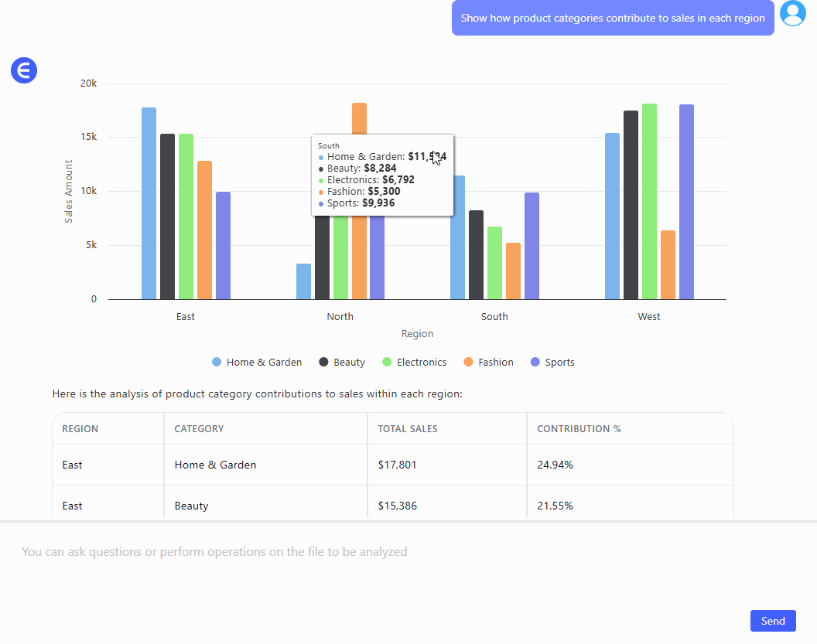This screenshot has width=817, height=644.
Task: Click the dark Beauty bar in West
Action: click(631, 205)
